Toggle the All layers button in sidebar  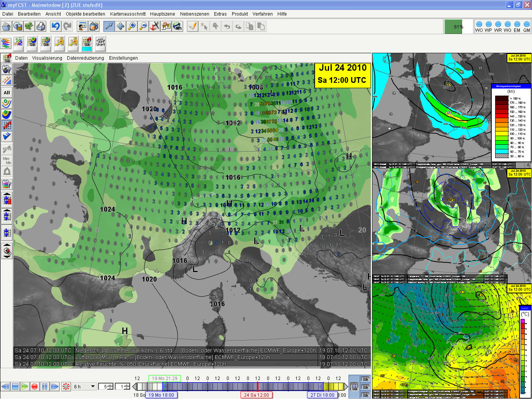pyautogui.click(x=7, y=92)
